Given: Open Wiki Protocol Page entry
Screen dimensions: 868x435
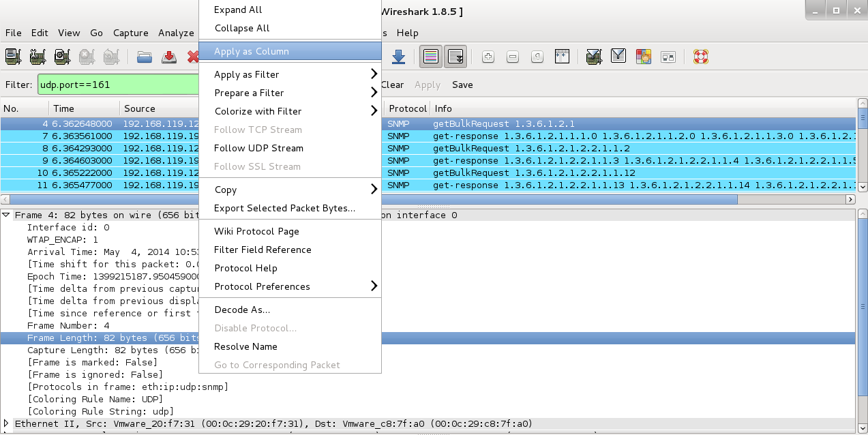Looking at the screenshot, I should pyautogui.click(x=290, y=231).
